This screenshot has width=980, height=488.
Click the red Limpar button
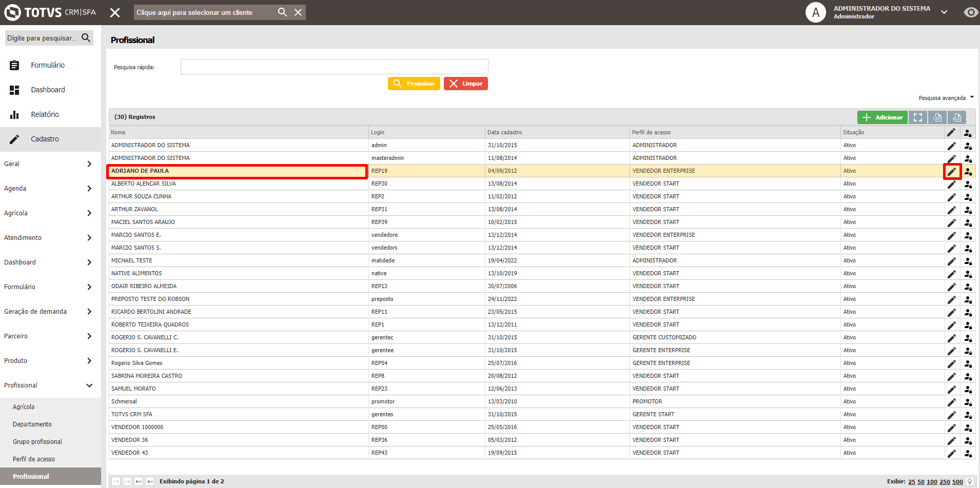[466, 84]
